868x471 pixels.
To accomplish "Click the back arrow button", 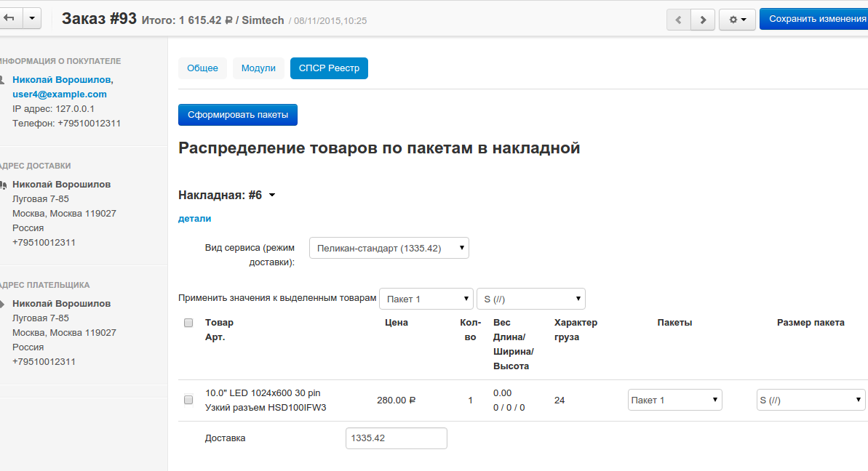I will coord(9,19).
